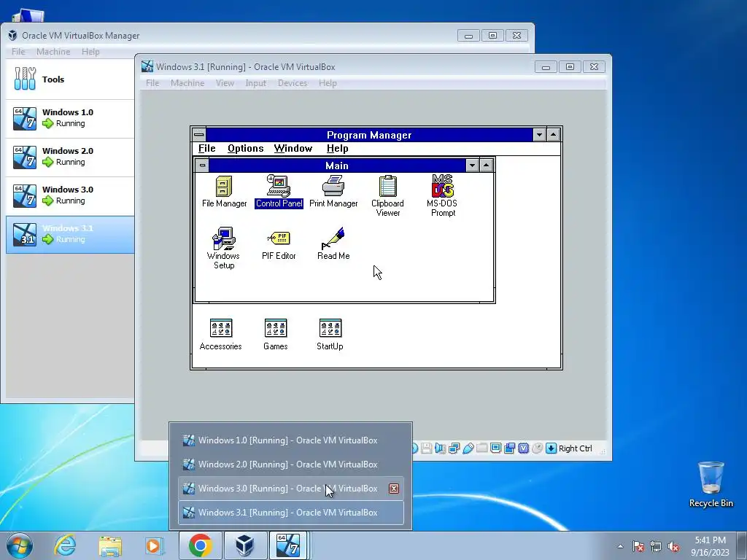Select the Windows Setup icon

[x=223, y=249]
